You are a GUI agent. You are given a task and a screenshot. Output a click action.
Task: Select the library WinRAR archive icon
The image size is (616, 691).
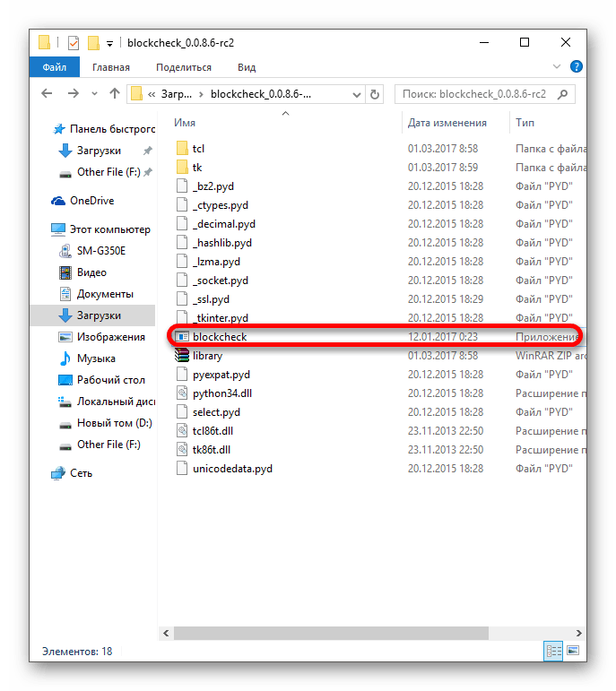pos(182,356)
